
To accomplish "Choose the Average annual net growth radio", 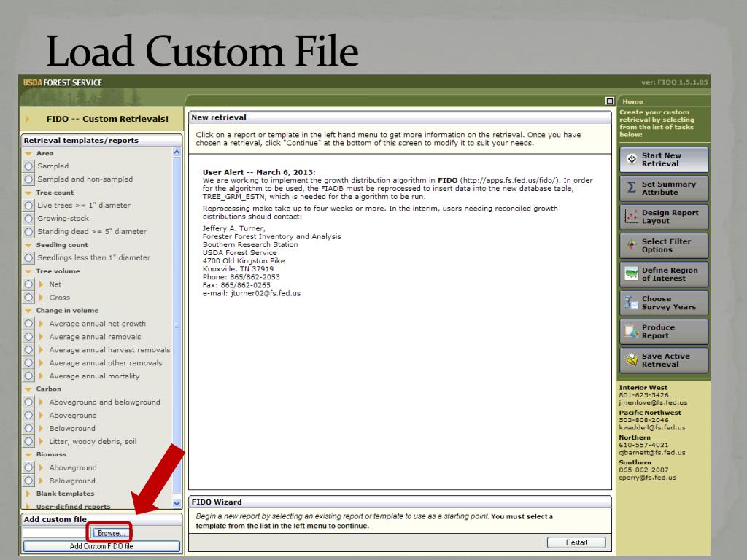I will (28, 323).
